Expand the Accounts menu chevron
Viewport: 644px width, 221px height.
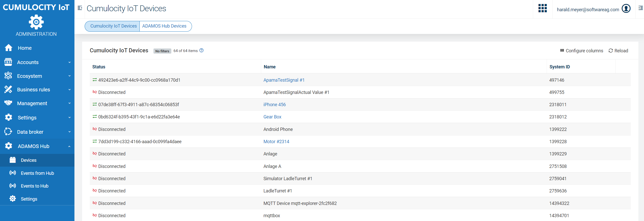coord(69,62)
